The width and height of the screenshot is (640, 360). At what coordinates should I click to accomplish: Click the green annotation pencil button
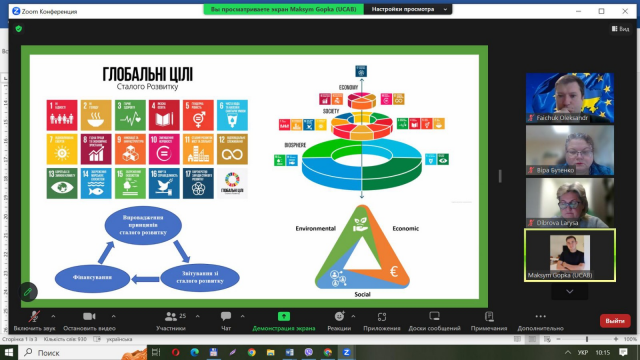point(28,292)
